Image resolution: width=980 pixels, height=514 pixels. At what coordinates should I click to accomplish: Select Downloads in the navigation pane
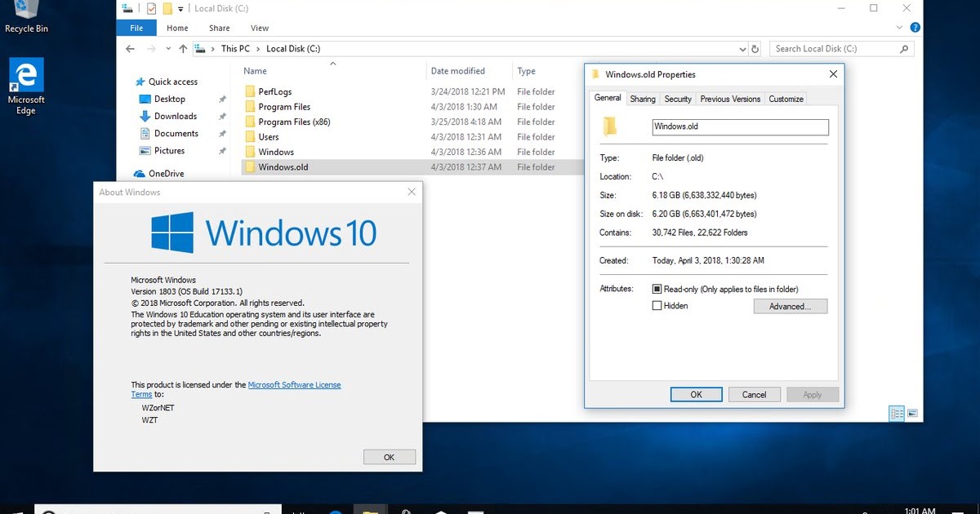176,116
